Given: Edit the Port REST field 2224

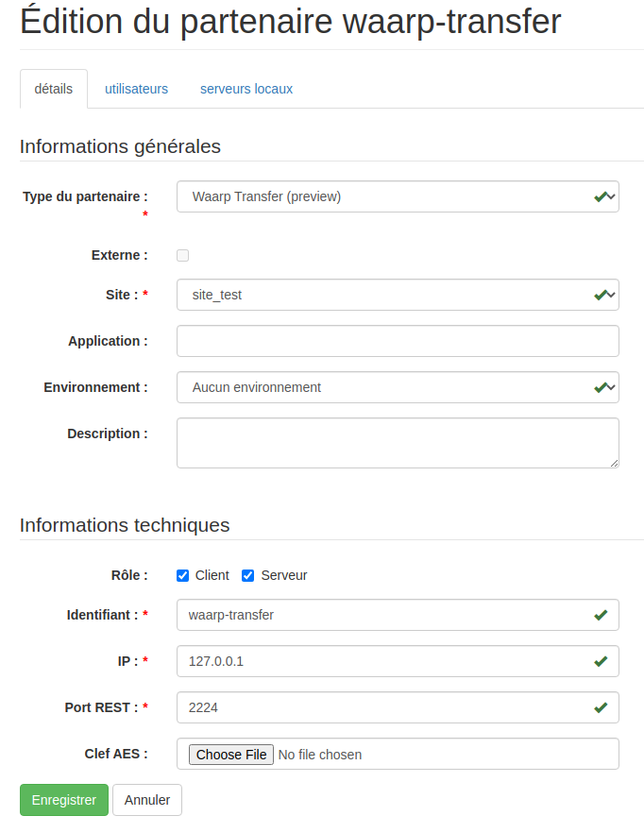Looking at the screenshot, I should point(398,707).
